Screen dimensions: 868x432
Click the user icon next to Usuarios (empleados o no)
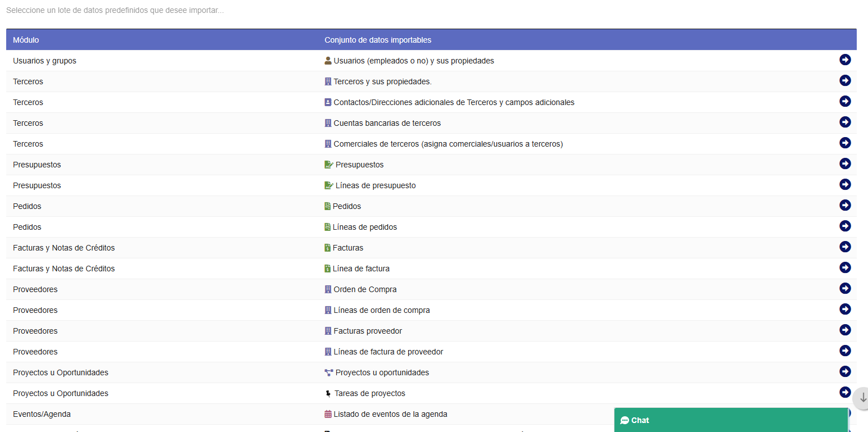(328, 60)
